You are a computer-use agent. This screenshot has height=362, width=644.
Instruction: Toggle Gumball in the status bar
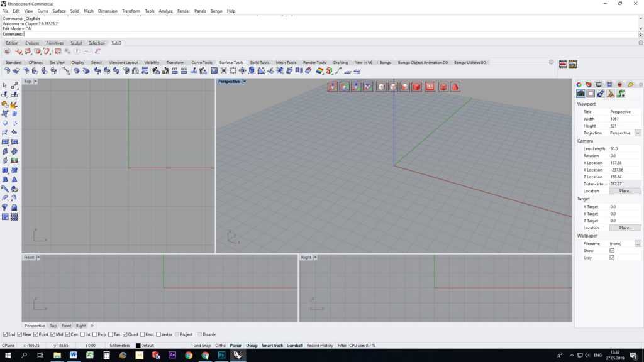[x=294, y=345]
